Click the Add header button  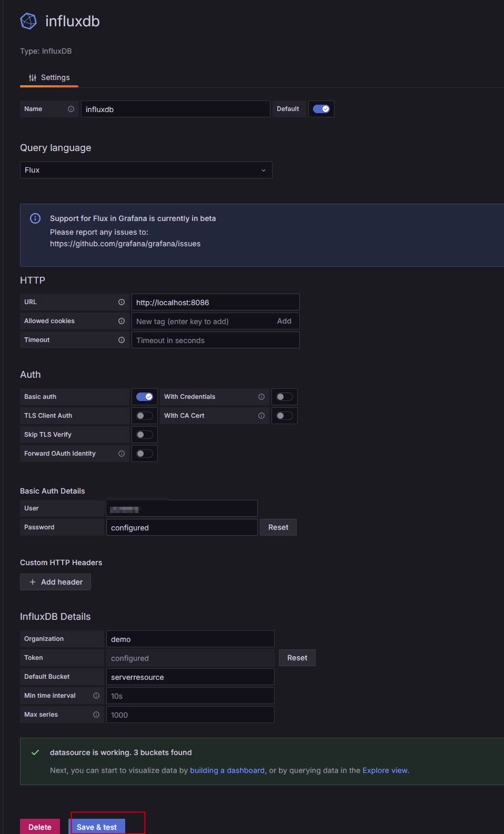(55, 582)
